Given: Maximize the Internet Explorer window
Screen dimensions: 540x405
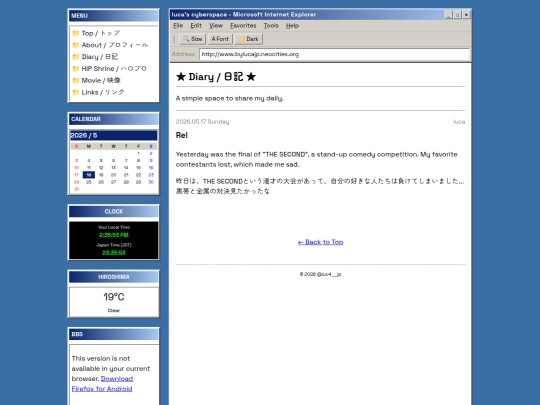Looking at the screenshot, I should (457, 15).
